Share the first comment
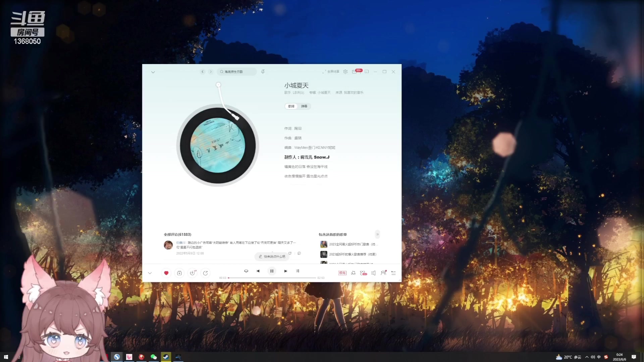 [x=290, y=253]
